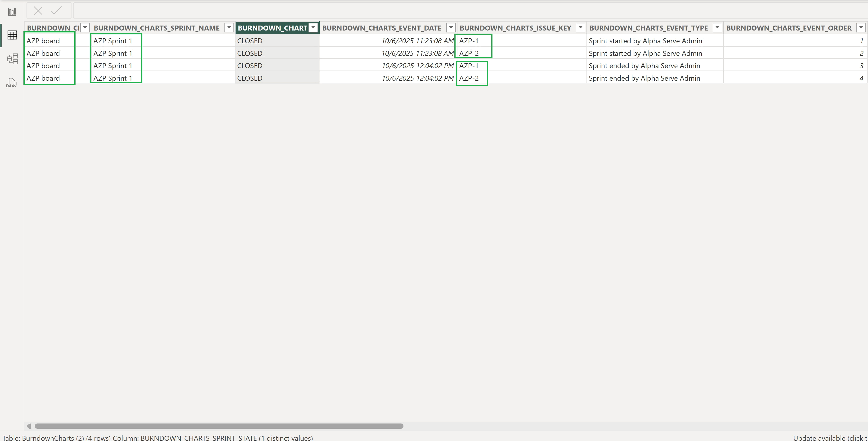Screen dimensions: 868x441
Task: Open filter dropdown on BURNDOWN_CHARTS_EVENT_TYPE column
Action: (717, 28)
